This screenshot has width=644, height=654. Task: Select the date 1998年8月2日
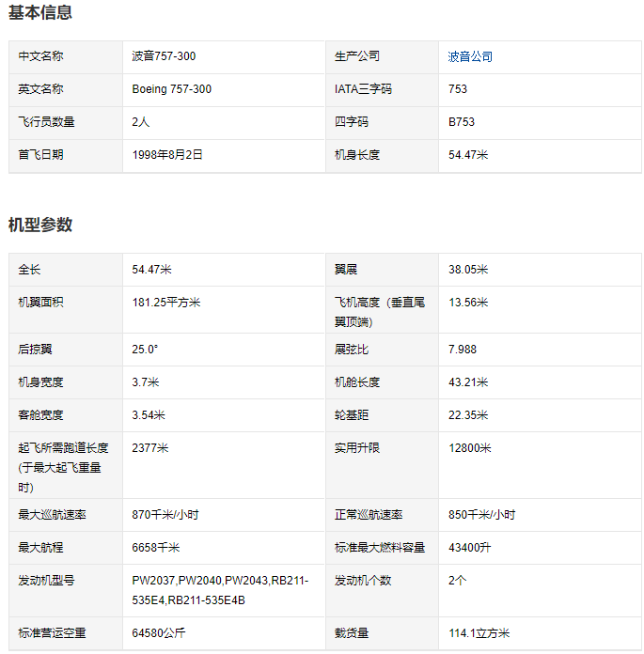[167, 155]
